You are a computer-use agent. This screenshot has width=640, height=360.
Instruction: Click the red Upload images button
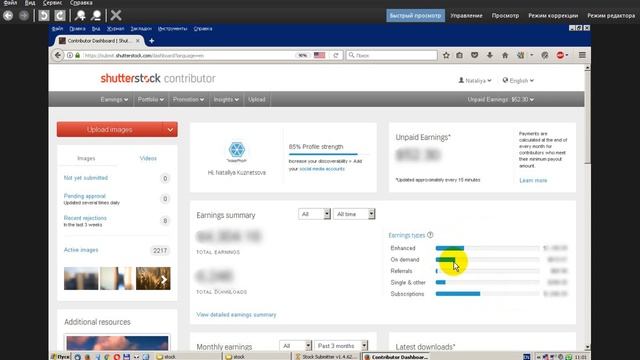[x=109, y=129]
